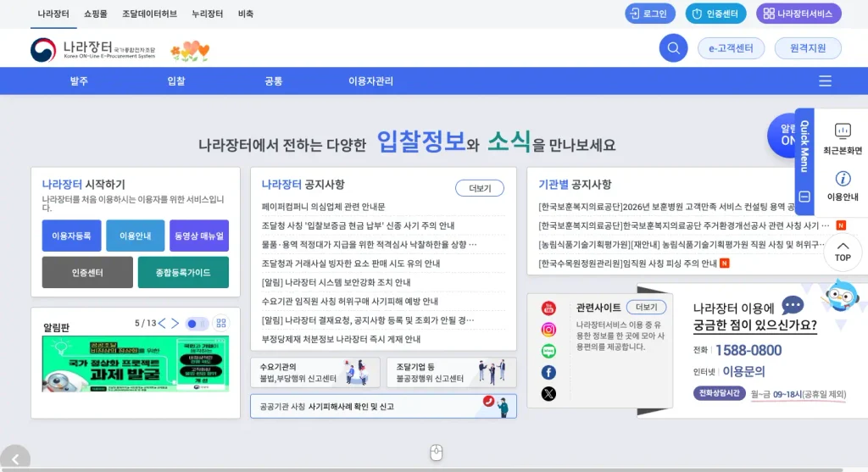The image size is (868, 472).
Task: Open the 국가 정상화 프로젝트 과제 발굴 banner
Action: coord(135,364)
